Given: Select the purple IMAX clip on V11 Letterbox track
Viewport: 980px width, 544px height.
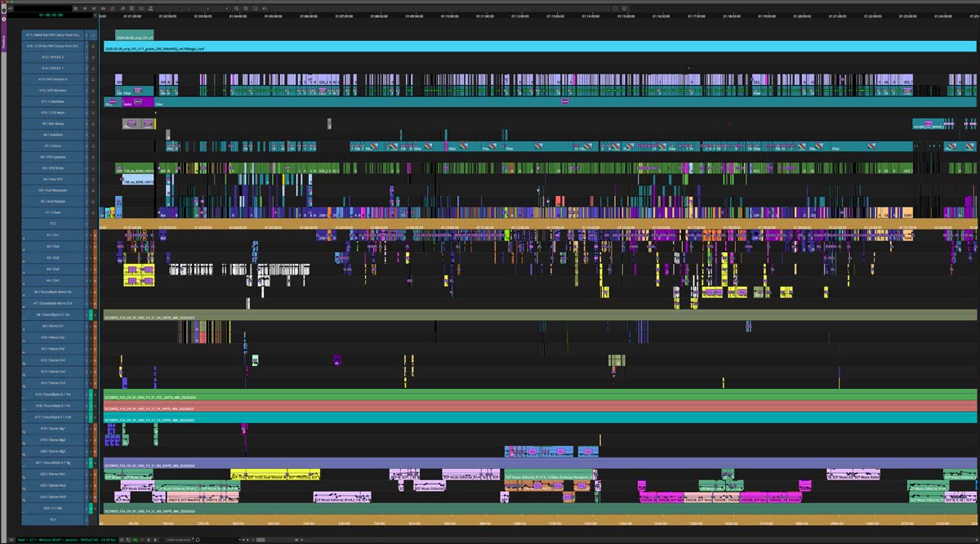Looking at the screenshot, I should point(137,102).
